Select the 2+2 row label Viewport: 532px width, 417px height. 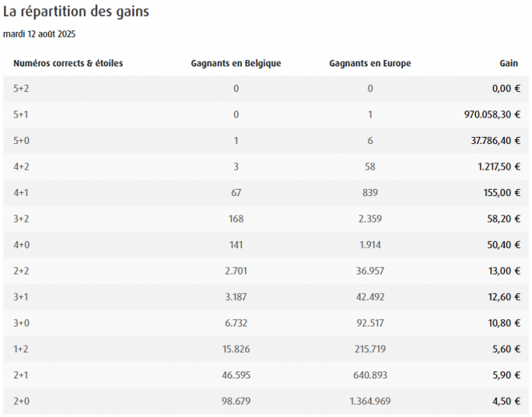click(21, 271)
